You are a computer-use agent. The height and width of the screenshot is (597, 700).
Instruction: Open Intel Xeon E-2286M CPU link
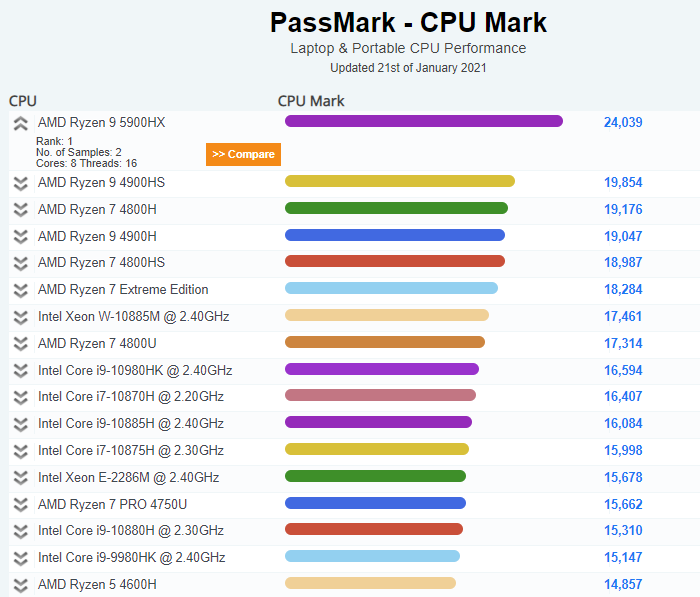[x=129, y=477]
